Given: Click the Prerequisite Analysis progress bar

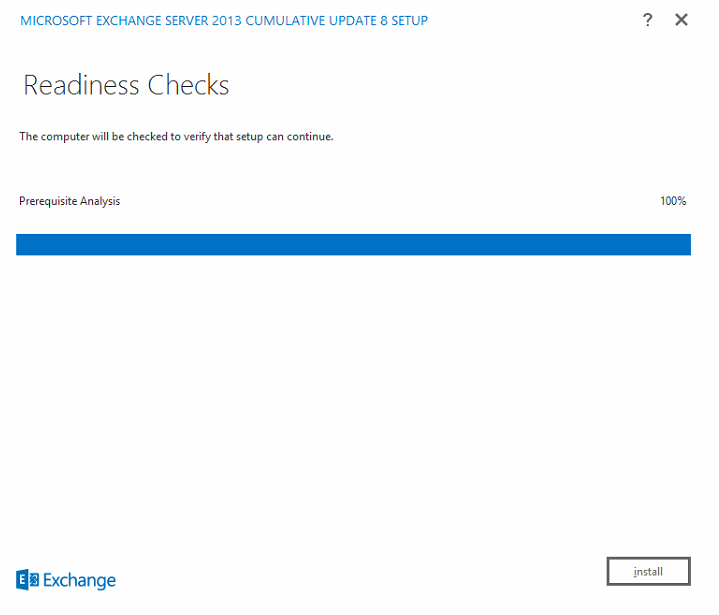Looking at the screenshot, I should click(x=353, y=244).
